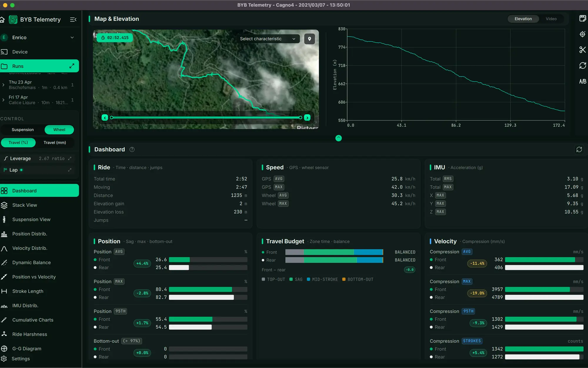Image resolution: width=588 pixels, height=368 pixels.
Task: Collapse the sidebar with the menu icon
Action: coord(73,20)
